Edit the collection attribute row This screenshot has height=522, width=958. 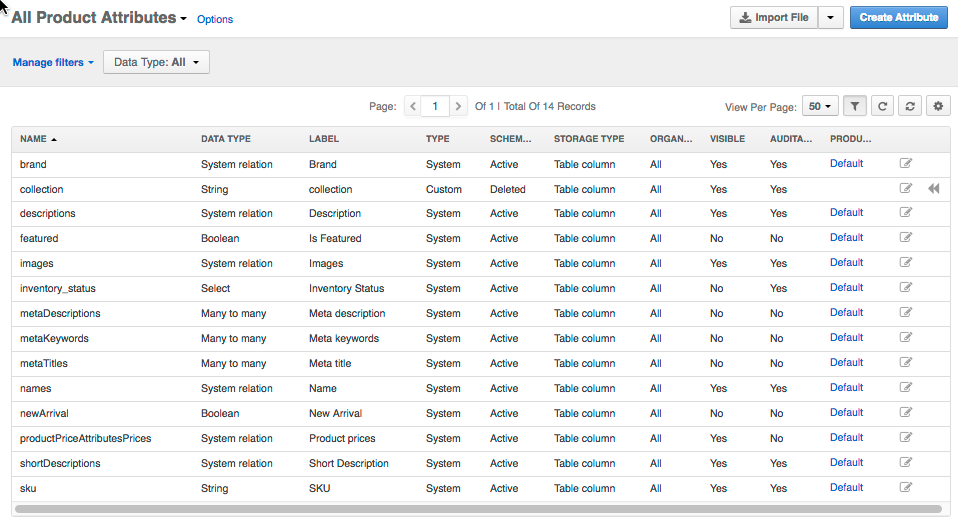pyautogui.click(x=905, y=188)
